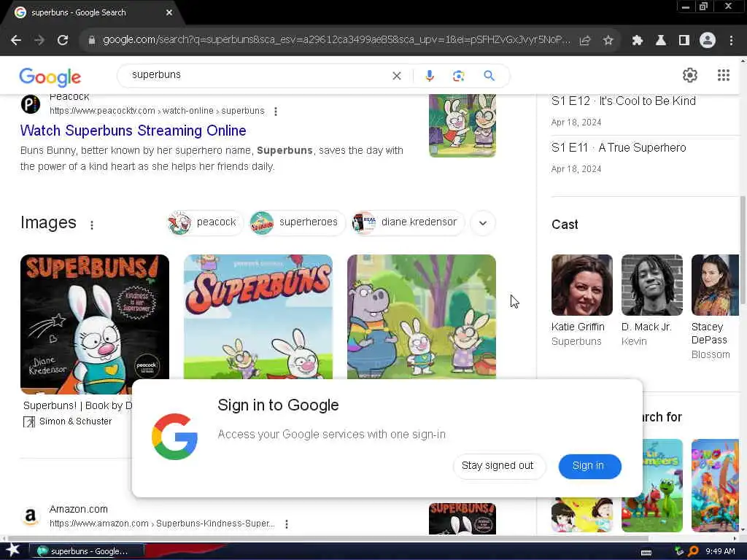
Task: Click the Images section heading
Action: pos(48,223)
